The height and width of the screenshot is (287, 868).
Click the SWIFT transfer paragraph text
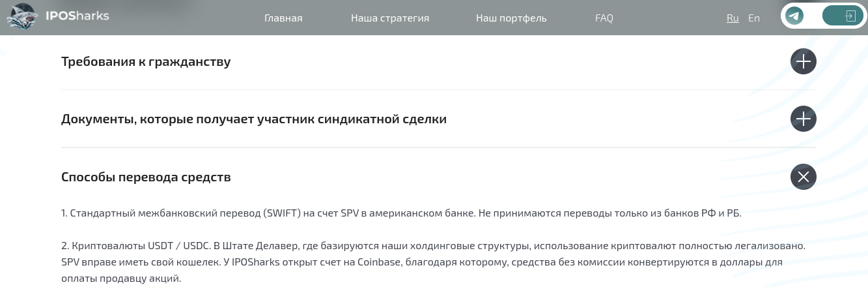[401, 213]
